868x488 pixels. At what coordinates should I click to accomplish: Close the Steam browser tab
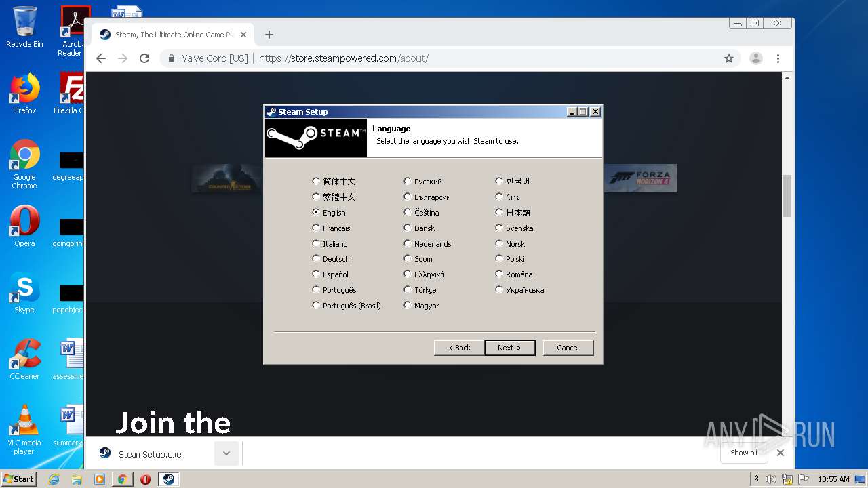[243, 35]
